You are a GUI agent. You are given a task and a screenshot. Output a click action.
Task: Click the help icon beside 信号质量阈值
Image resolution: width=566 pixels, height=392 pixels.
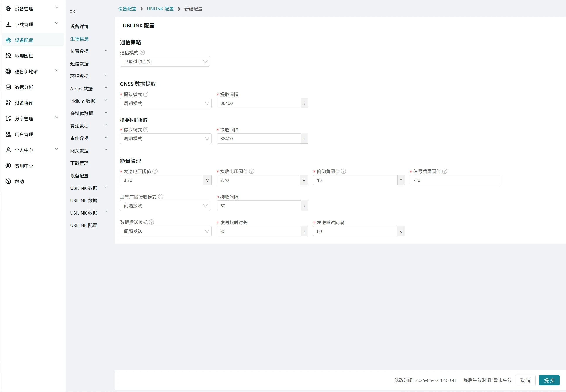click(444, 171)
